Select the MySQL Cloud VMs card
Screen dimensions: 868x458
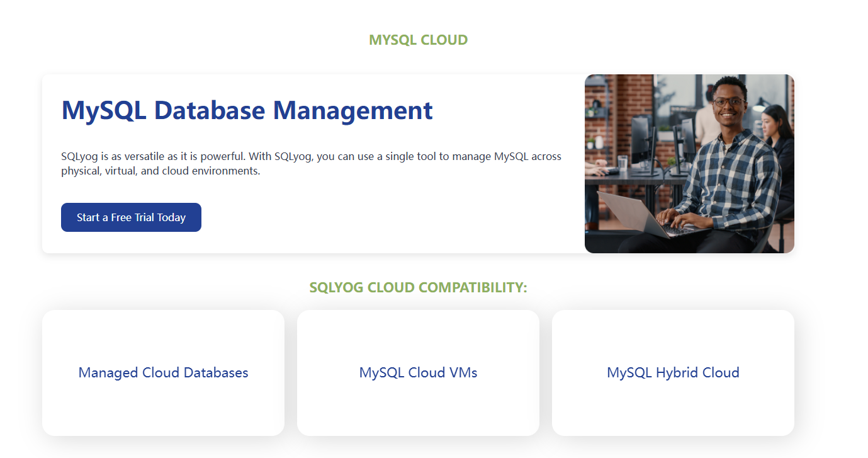pyautogui.click(x=418, y=372)
